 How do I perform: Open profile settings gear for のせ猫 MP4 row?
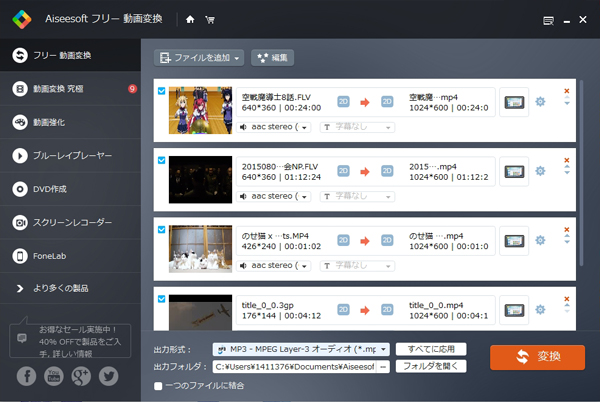(x=540, y=240)
